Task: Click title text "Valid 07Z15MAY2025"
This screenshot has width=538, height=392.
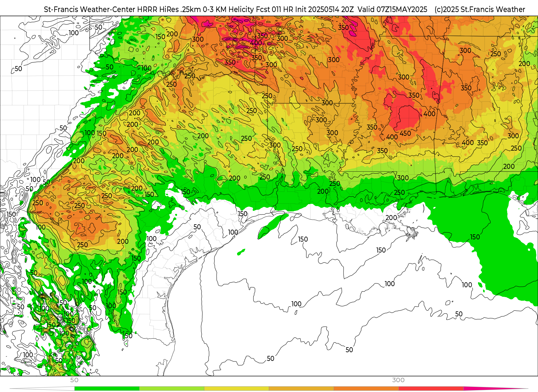Action: click(x=392, y=10)
